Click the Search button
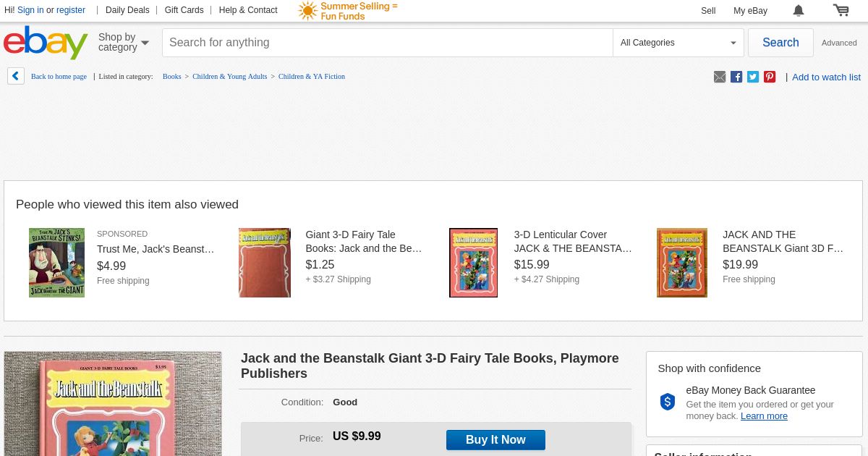The image size is (868, 456). (780, 43)
